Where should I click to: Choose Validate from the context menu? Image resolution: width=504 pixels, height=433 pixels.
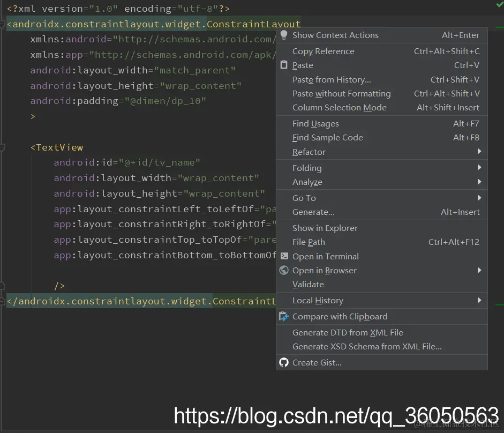[x=381, y=285]
